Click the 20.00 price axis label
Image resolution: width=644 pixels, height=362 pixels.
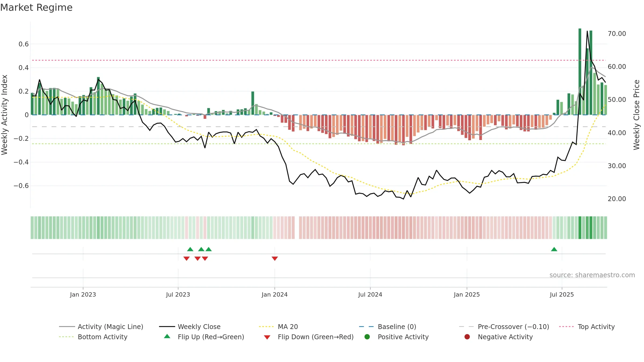tap(617, 199)
